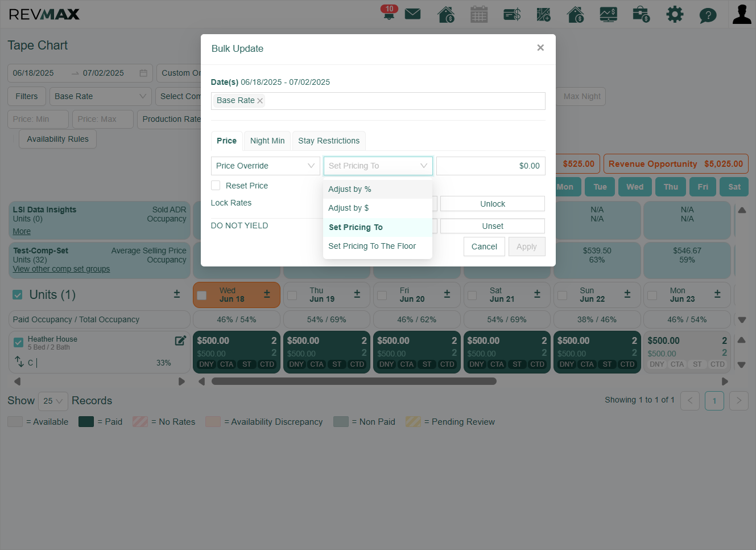Choose Adjust by % from the list
Image resolution: width=756 pixels, height=550 pixels.
(378, 189)
